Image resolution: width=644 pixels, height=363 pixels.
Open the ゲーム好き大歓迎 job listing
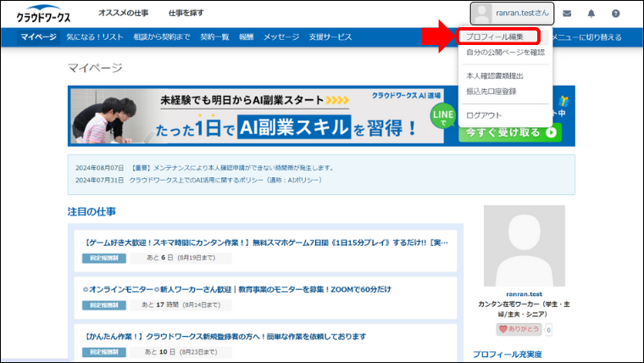tap(266, 243)
